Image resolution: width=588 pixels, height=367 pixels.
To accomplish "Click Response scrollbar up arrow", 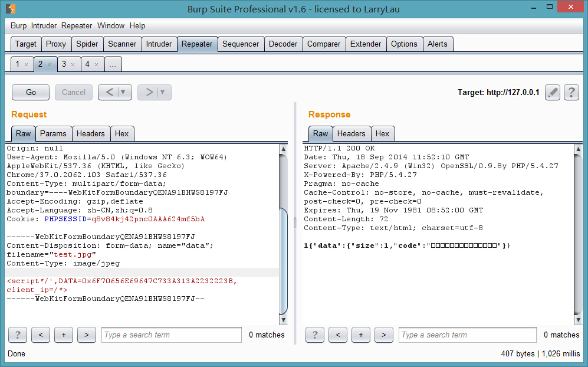I will pos(578,149).
